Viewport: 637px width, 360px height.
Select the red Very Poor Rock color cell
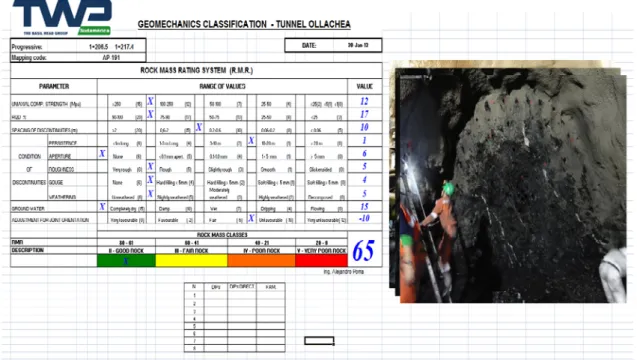(x=321, y=260)
